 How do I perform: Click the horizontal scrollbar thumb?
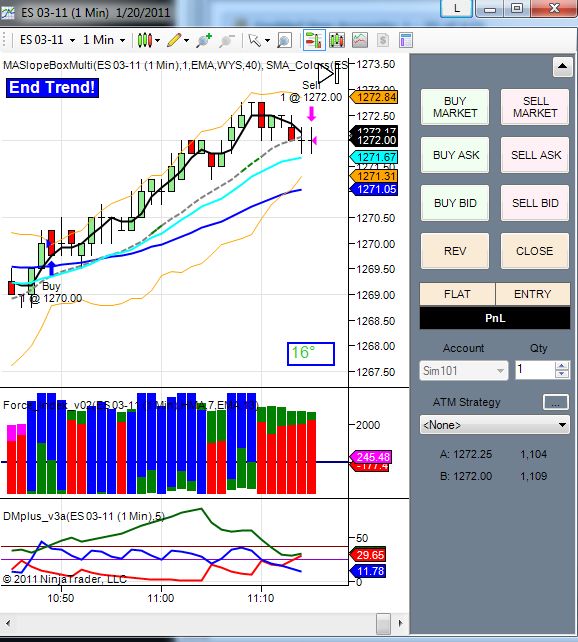383,623
